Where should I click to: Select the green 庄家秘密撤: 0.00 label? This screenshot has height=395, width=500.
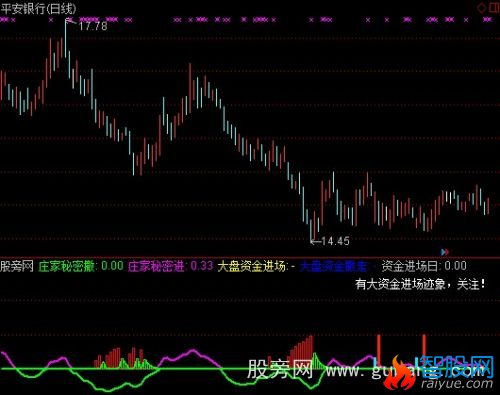click(x=81, y=266)
